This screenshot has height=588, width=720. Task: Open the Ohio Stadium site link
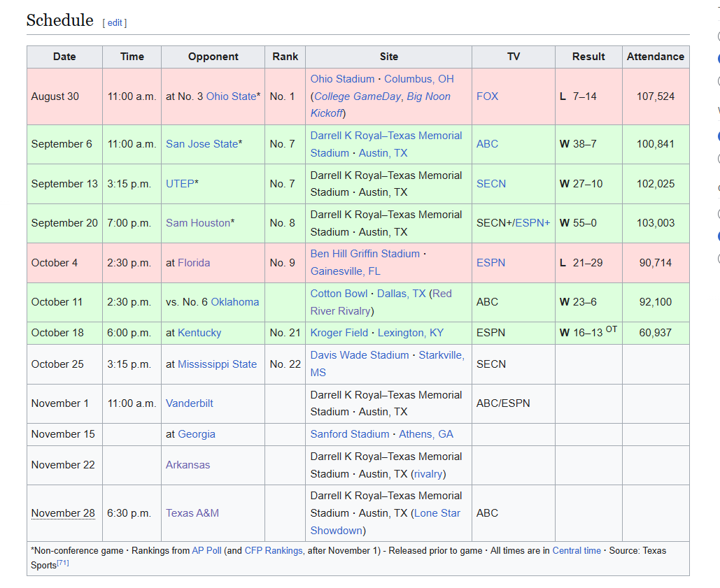[x=342, y=79]
